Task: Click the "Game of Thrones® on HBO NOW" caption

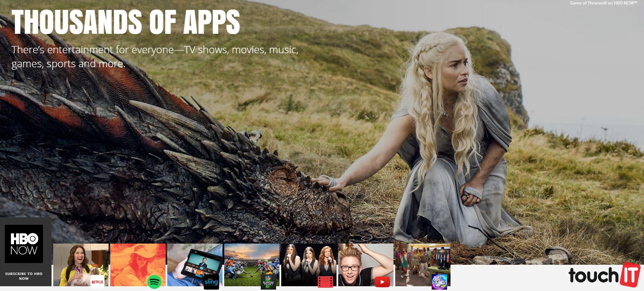Action: click(x=603, y=3)
